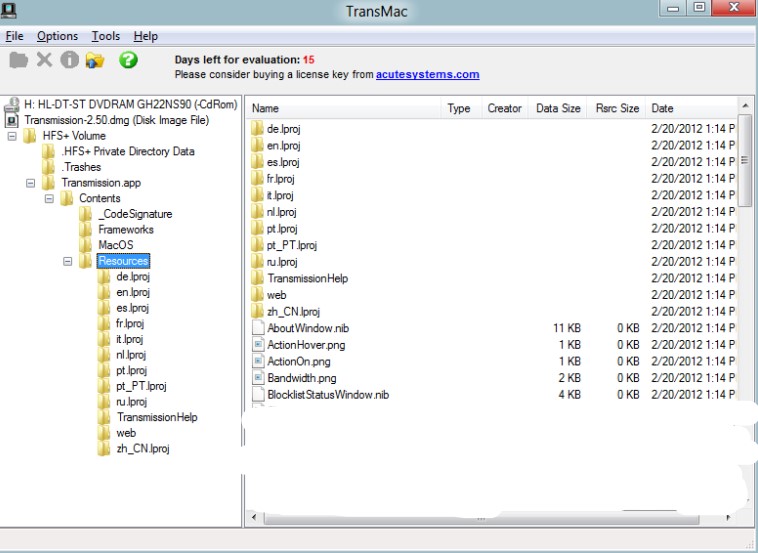Select fr.lproj in the tree
The image size is (758, 553).
coord(130,323)
